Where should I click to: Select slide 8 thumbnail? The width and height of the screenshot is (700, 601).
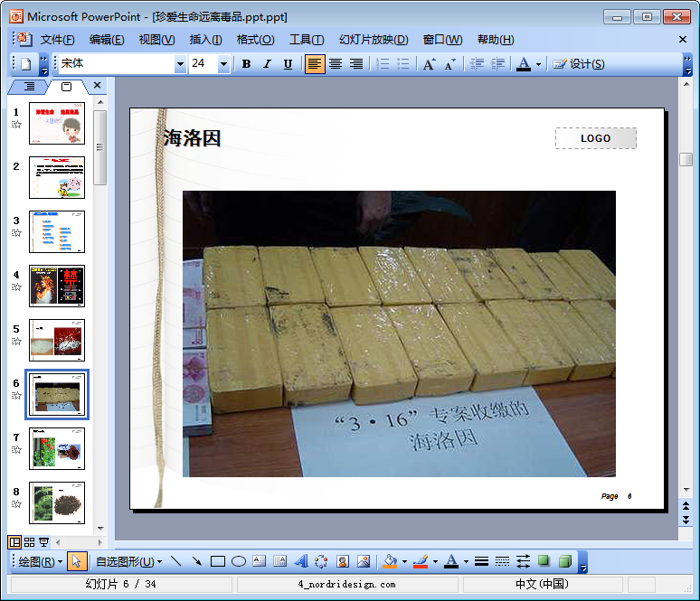pos(57,502)
